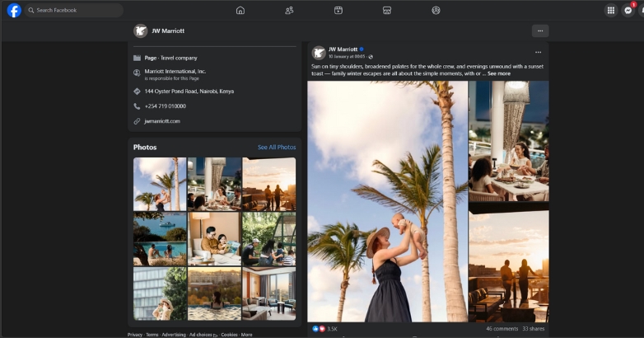644x338 pixels.
Task: Click Page · Travel company text
Action: click(x=170, y=58)
